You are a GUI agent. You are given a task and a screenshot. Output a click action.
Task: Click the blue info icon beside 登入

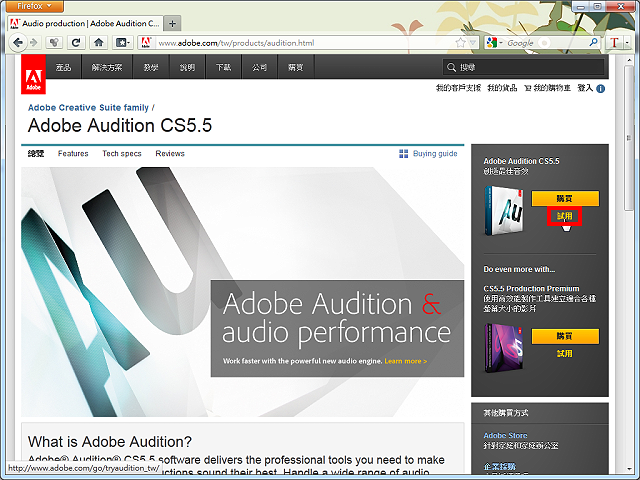pos(600,89)
